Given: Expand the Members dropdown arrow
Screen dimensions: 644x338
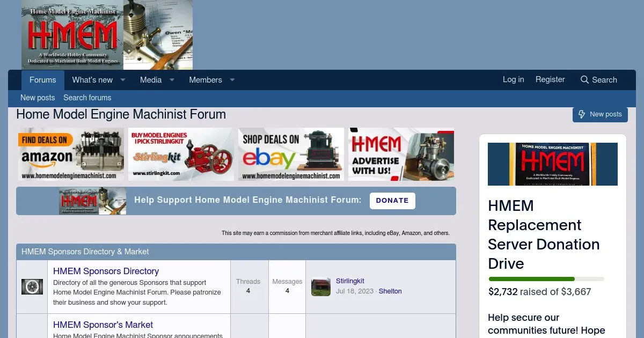Looking at the screenshot, I should [x=232, y=80].
